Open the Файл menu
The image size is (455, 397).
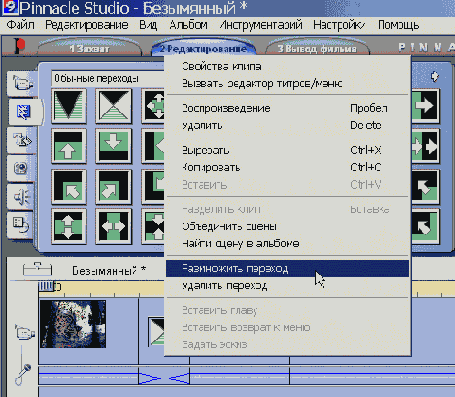pyautogui.click(x=21, y=25)
